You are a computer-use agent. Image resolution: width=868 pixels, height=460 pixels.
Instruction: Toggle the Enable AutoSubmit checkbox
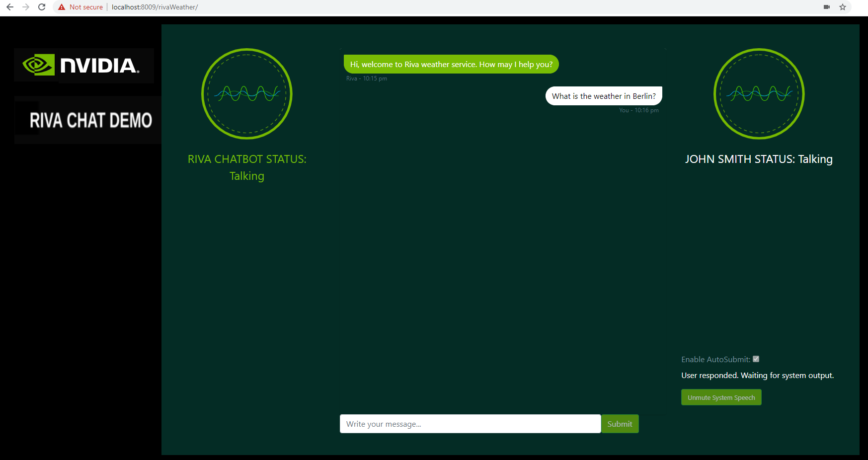756,359
